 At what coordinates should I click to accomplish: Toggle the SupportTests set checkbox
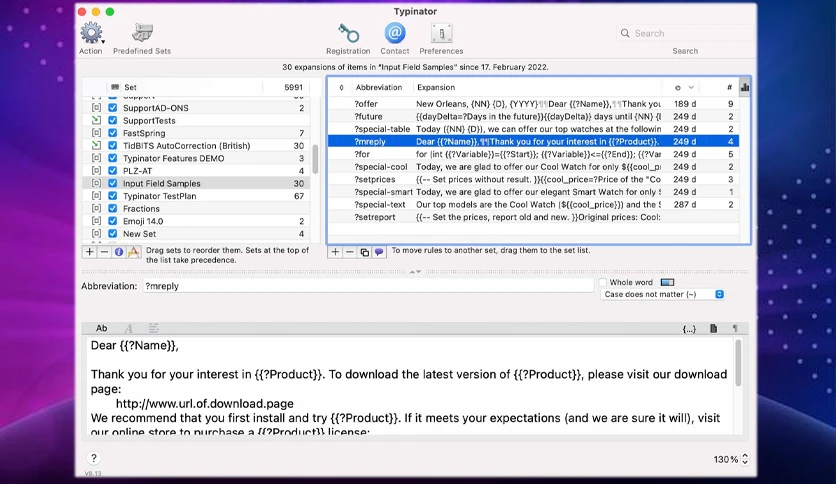112,120
